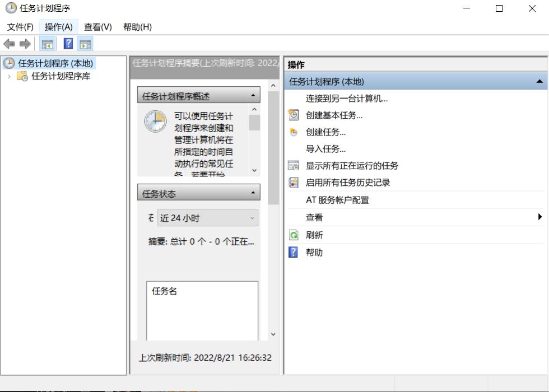Click the Back arrow toolbar icon
This screenshot has width=549, height=392.
point(9,44)
